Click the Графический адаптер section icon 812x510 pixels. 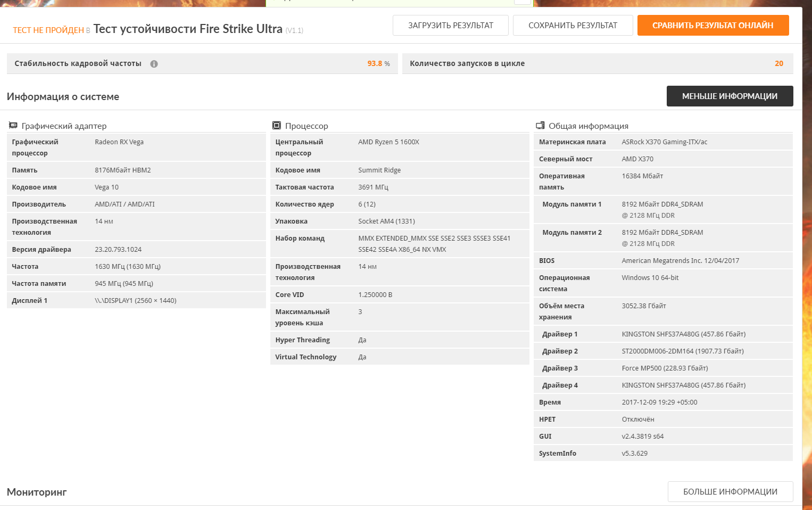click(13, 126)
